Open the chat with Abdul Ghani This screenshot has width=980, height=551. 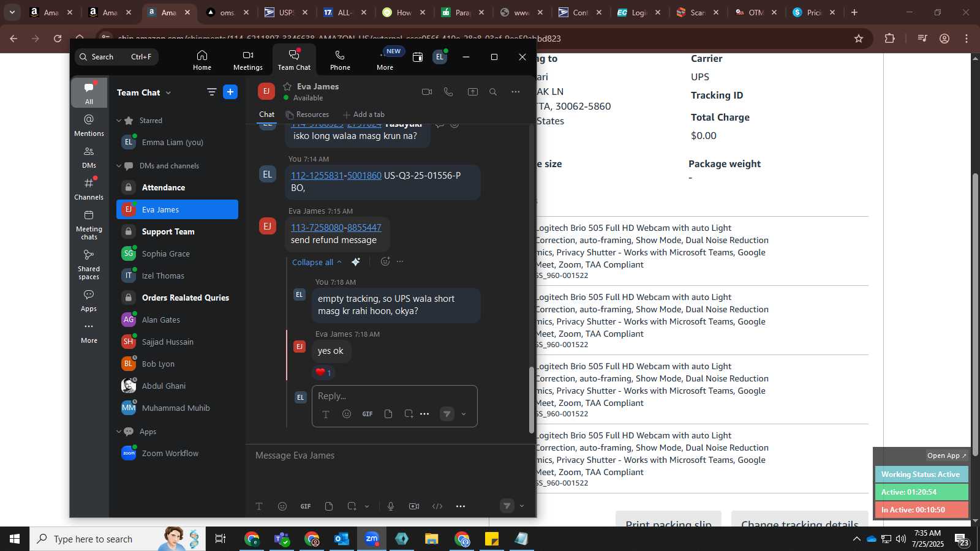point(177,386)
